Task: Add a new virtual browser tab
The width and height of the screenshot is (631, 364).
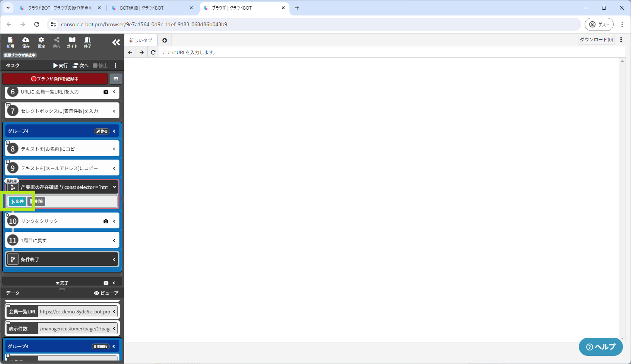Action: (165, 40)
